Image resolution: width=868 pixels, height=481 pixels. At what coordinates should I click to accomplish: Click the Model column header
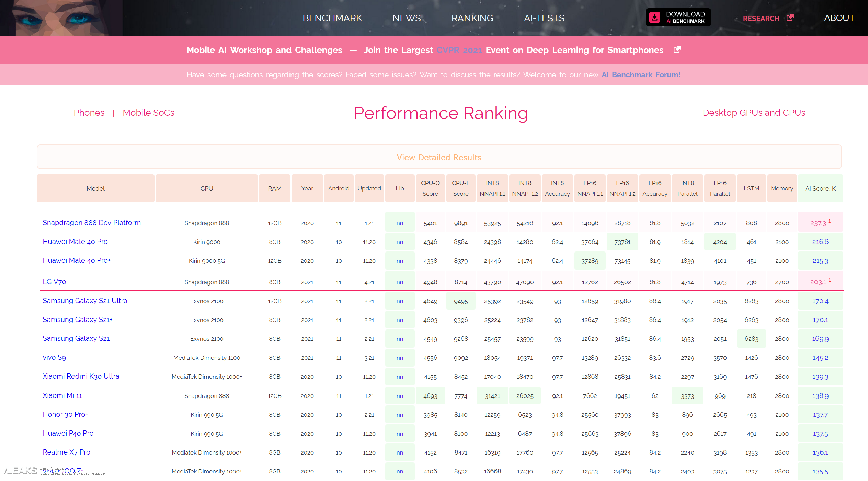[95, 189]
